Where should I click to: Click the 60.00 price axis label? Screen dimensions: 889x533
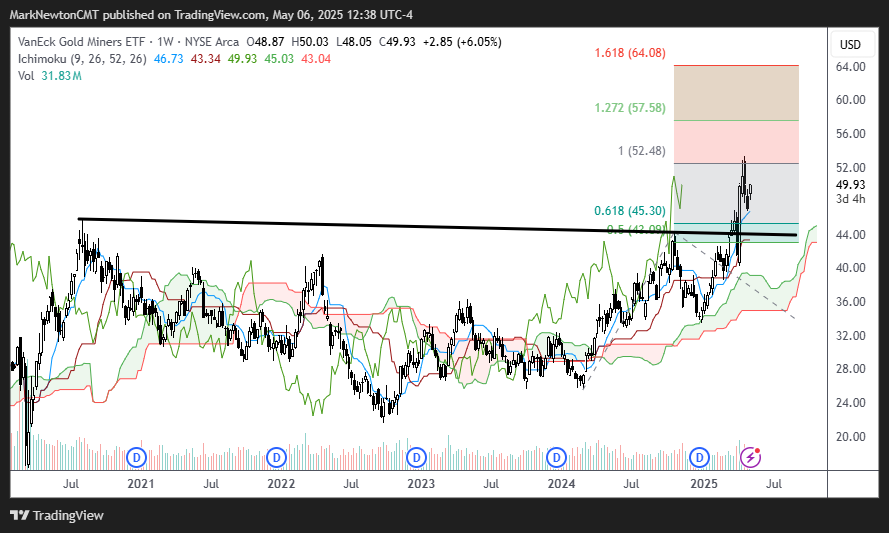pyautogui.click(x=850, y=100)
